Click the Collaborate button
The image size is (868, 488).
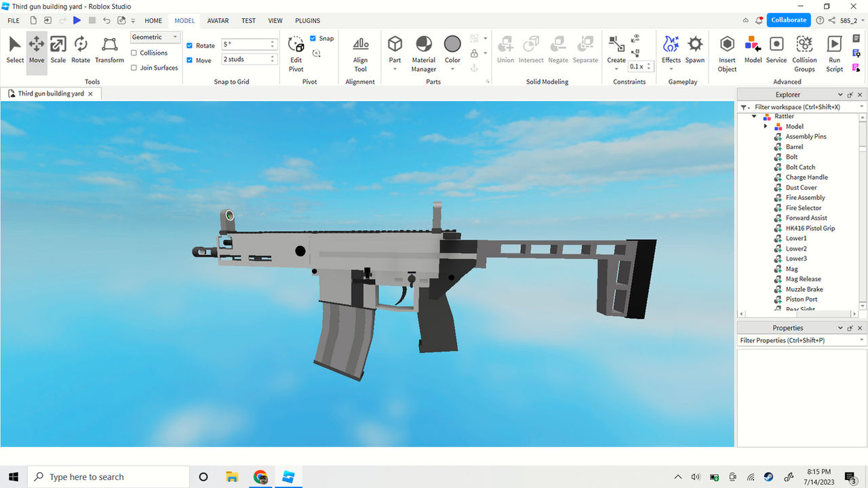[x=789, y=20]
